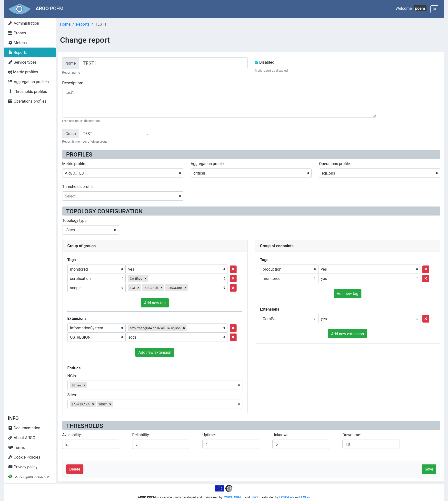Remove the EOSCCore scope chip
Screen dimensions: 448x501
185,288
